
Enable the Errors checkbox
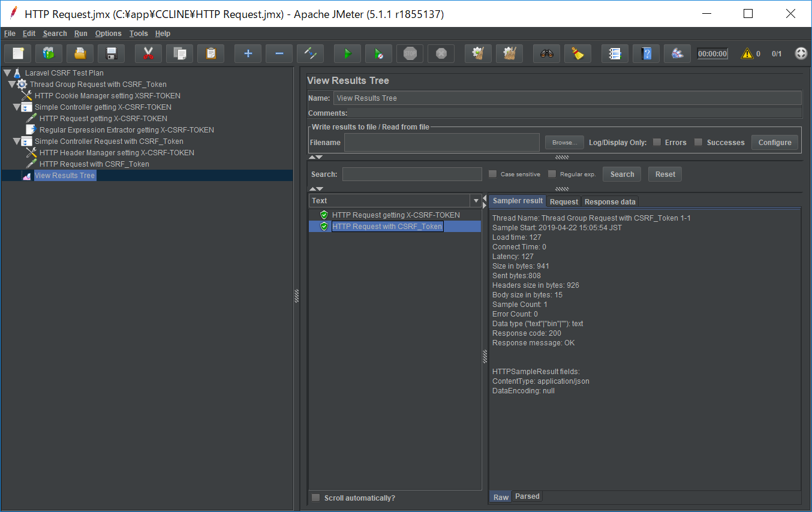tap(657, 142)
